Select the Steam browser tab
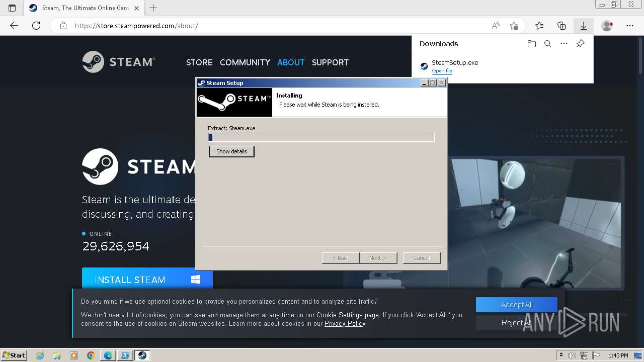The width and height of the screenshot is (644, 362). point(85,8)
